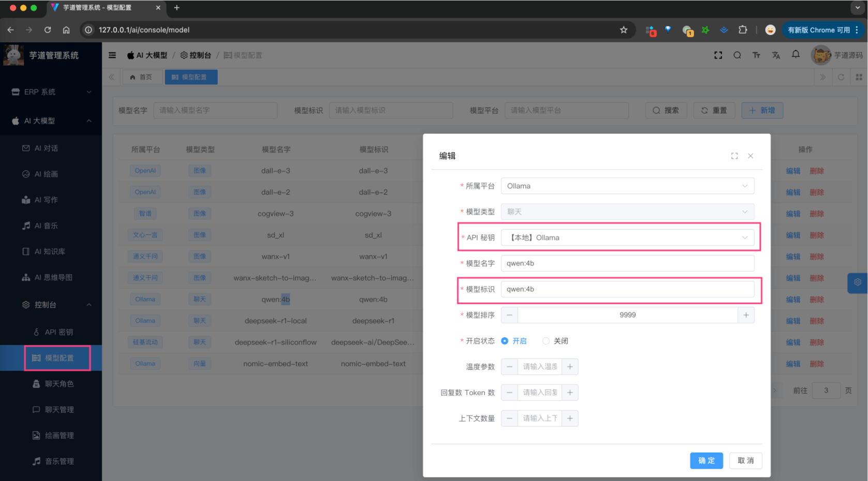Open the 所属平台 Ollama dropdown
Screen dimensions: 868x481
tap(627, 186)
